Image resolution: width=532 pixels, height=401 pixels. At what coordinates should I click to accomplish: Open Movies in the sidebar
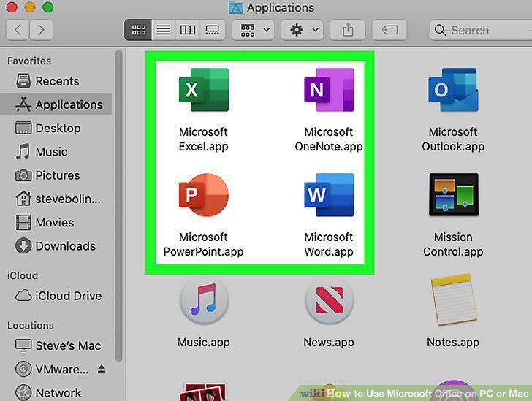click(x=56, y=223)
